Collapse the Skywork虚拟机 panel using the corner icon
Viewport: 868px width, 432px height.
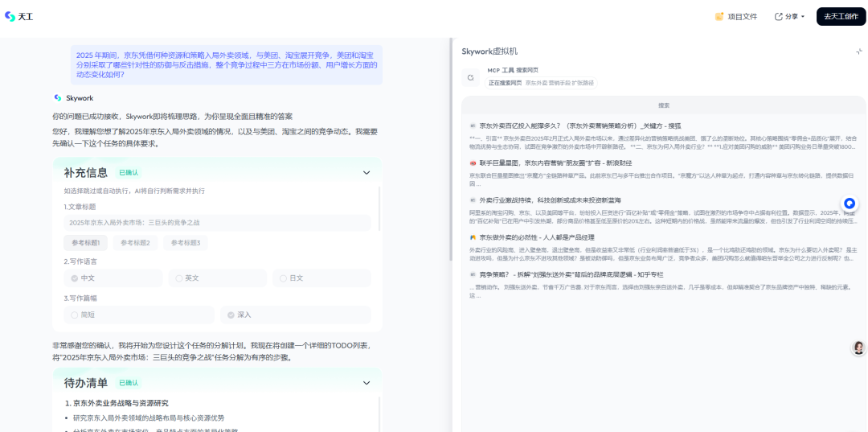tap(858, 51)
